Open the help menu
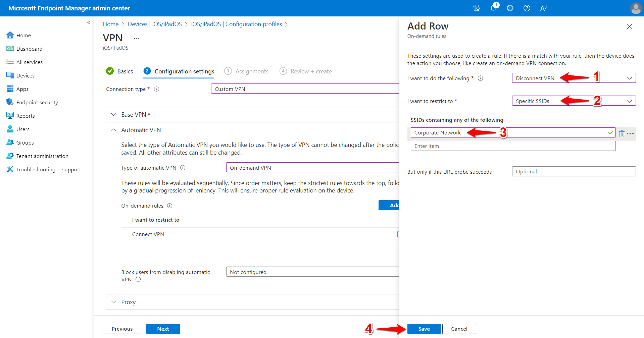This screenshot has height=338, width=644. click(527, 8)
